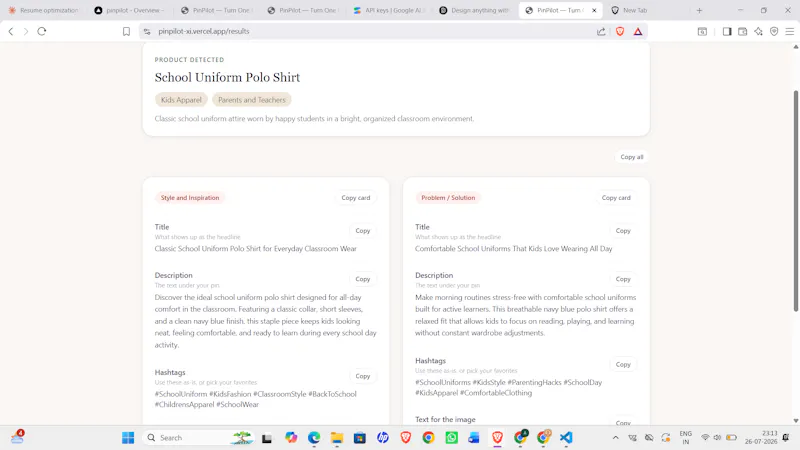Copy the Style and Inspiration card
Viewport: 800px width, 450px height.
coord(356,197)
